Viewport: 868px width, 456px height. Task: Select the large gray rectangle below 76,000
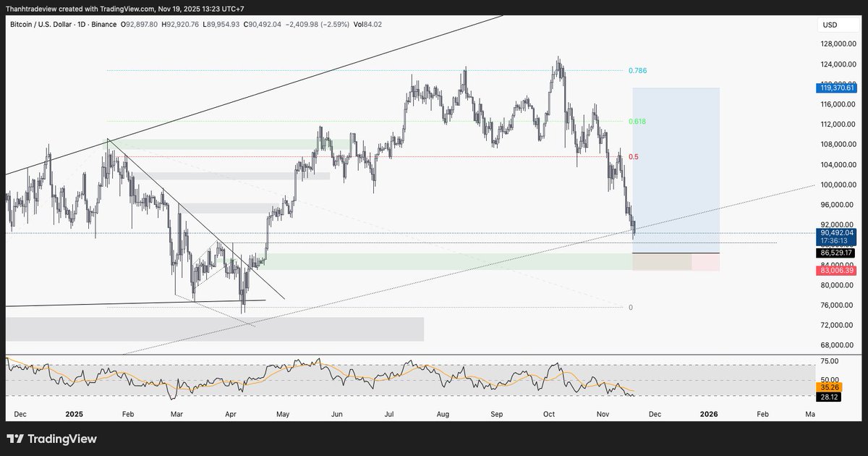click(x=214, y=329)
